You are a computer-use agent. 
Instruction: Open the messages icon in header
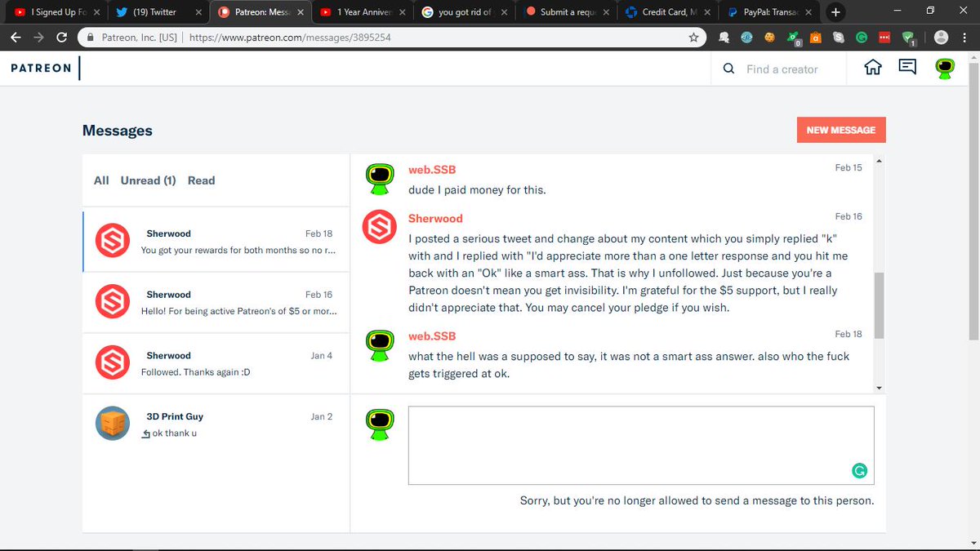click(907, 68)
